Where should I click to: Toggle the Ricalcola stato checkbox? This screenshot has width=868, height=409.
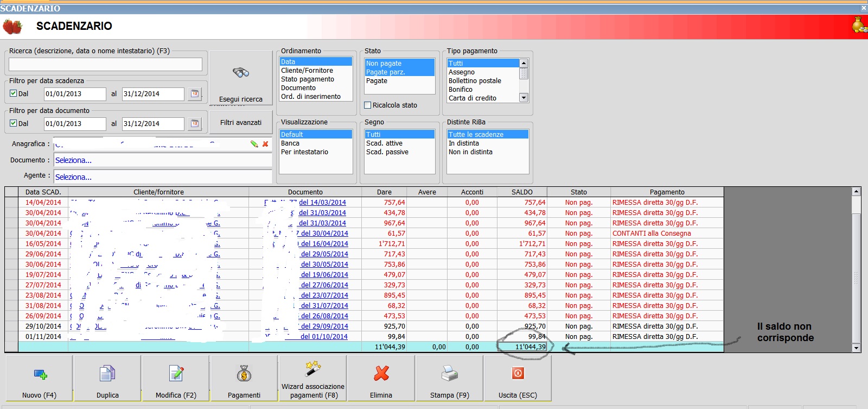tap(368, 105)
